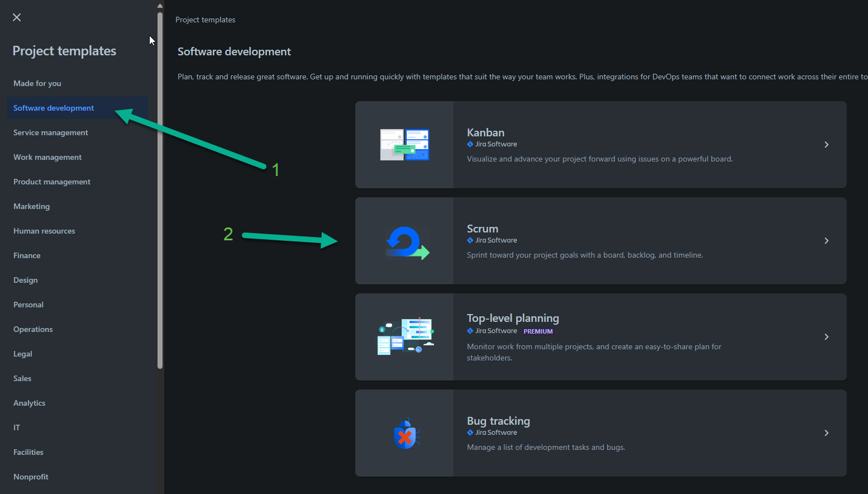The width and height of the screenshot is (868, 494).
Task: Click the Scrum template title
Action: (483, 229)
